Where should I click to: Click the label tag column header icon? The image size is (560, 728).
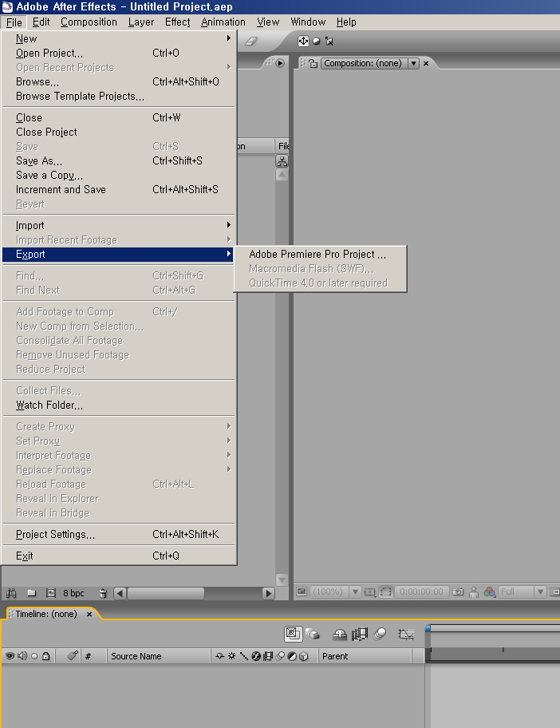pos(72,655)
